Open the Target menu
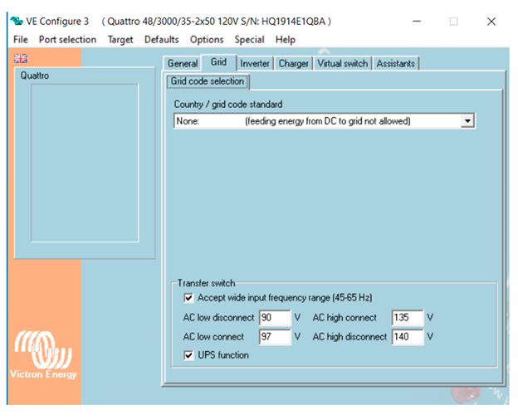Screen dimensions: 518x420 pos(120,40)
